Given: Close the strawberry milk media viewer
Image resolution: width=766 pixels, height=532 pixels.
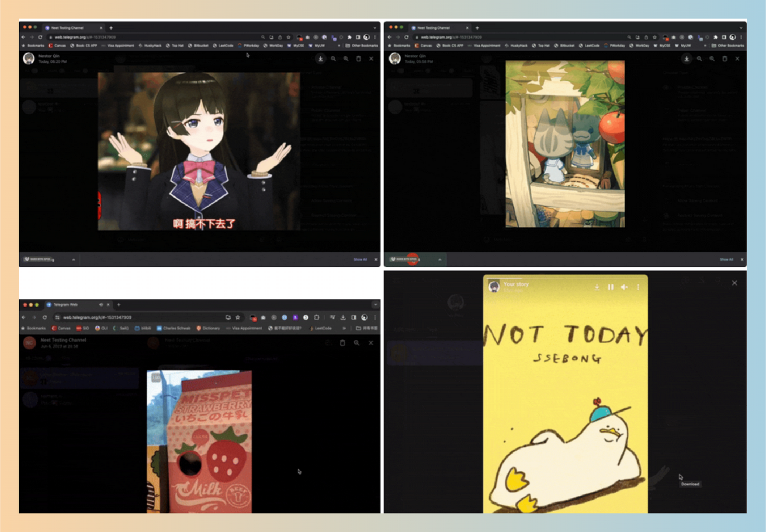Looking at the screenshot, I should 371,343.
